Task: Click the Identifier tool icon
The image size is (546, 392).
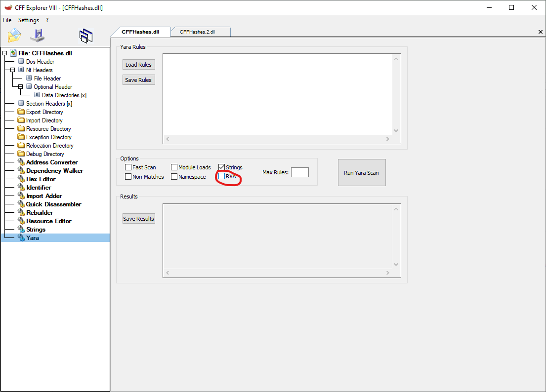Action: pyautogui.click(x=21, y=187)
